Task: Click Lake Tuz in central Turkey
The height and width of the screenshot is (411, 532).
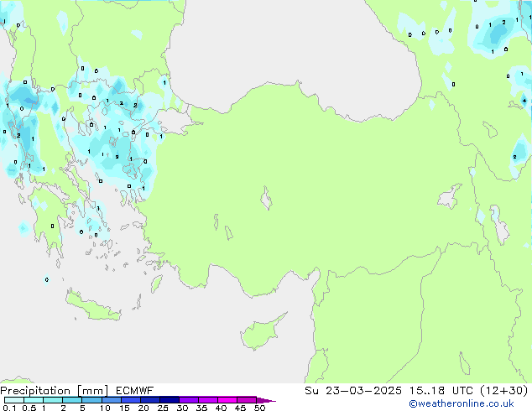Action: point(267,200)
